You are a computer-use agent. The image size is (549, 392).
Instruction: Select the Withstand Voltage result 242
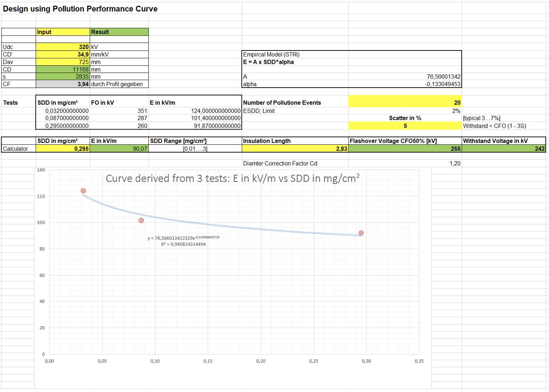click(x=504, y=148)
